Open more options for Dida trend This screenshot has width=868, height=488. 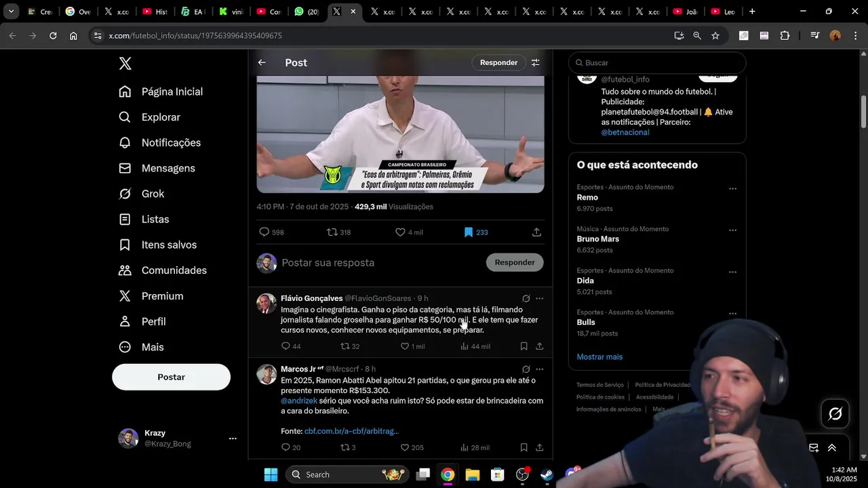point(732,272)
